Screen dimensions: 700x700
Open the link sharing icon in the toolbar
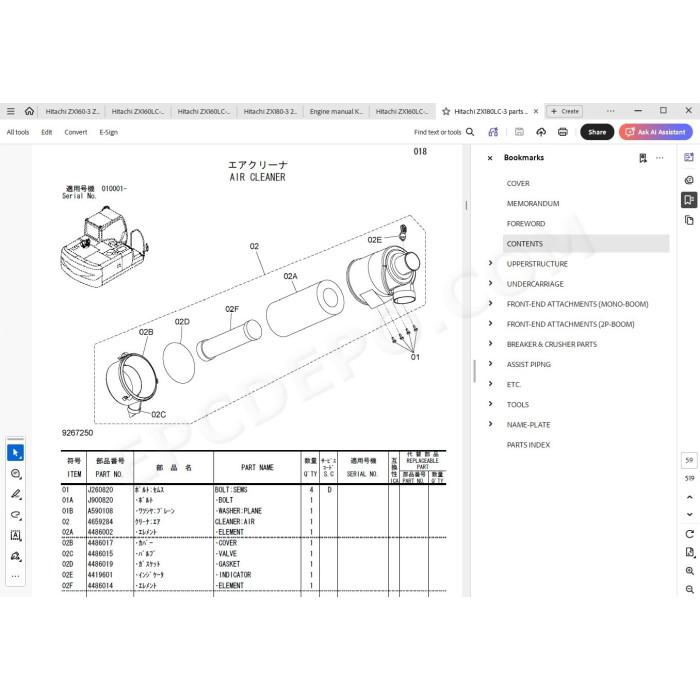pyautogui.click(x=493, y=132)
